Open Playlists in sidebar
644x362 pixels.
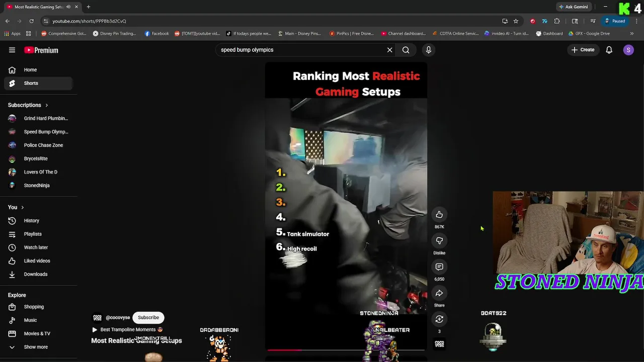[x=38, y=234]
